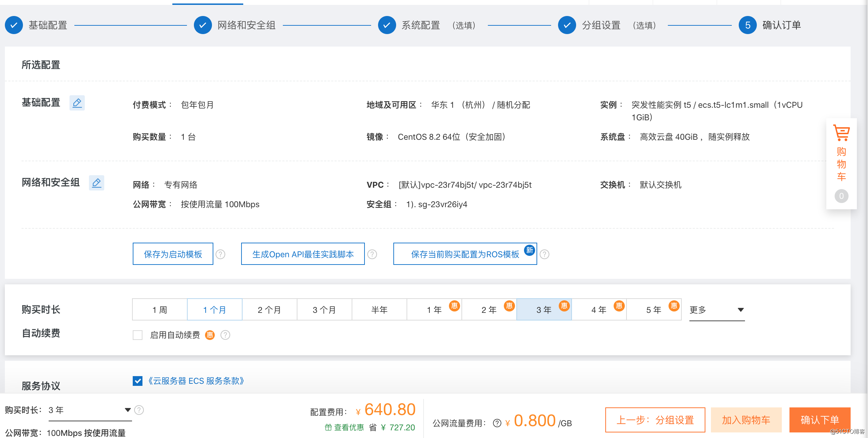
Task: Click 保存为启动模板 button
Action: [x=173, y=254]
